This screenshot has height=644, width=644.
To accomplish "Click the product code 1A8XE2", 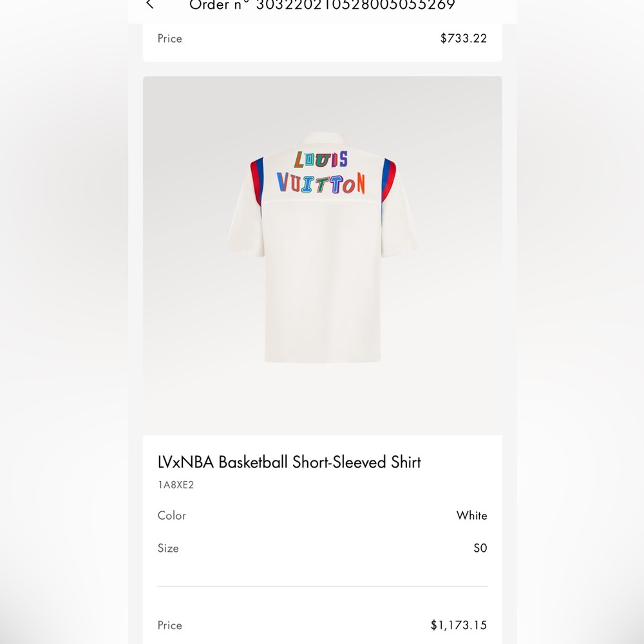I will [x=176, y=485].
